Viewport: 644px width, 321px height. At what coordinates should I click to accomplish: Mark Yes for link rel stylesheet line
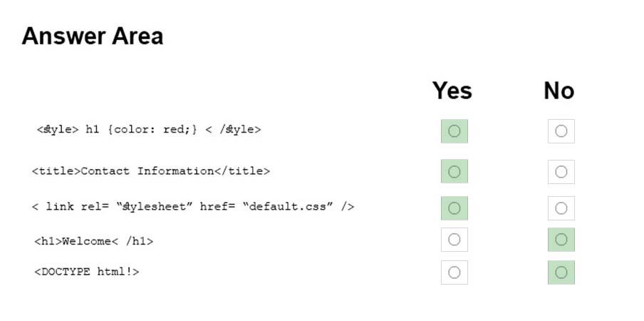point(455,208)
